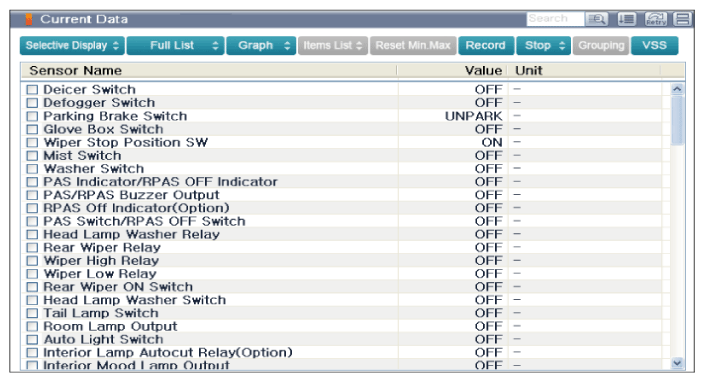Select the Wiper High Relay row label
The width and height of the screenshot is (704, 382).
click(x=101, y=260)
